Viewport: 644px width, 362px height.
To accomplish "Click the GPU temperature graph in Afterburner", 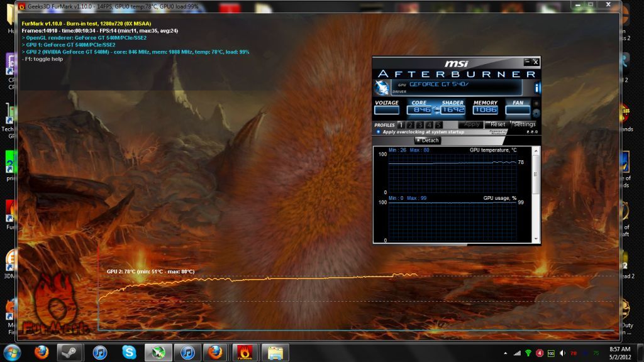I will pos(452,173).
